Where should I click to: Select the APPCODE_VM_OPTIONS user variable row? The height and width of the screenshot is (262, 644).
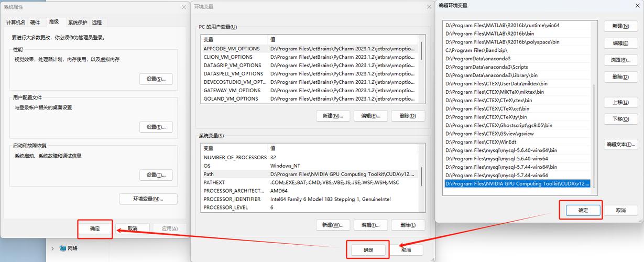click(310, 48)
